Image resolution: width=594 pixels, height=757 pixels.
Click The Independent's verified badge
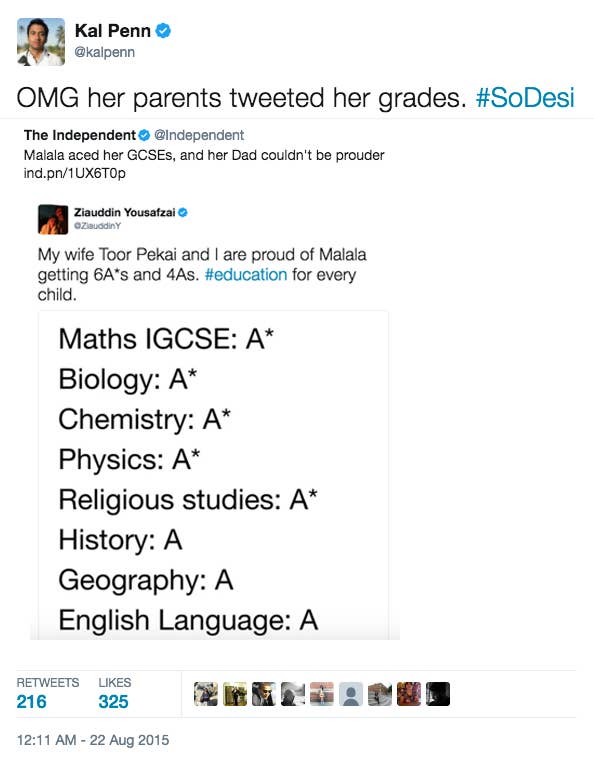(x=144, y=135)
